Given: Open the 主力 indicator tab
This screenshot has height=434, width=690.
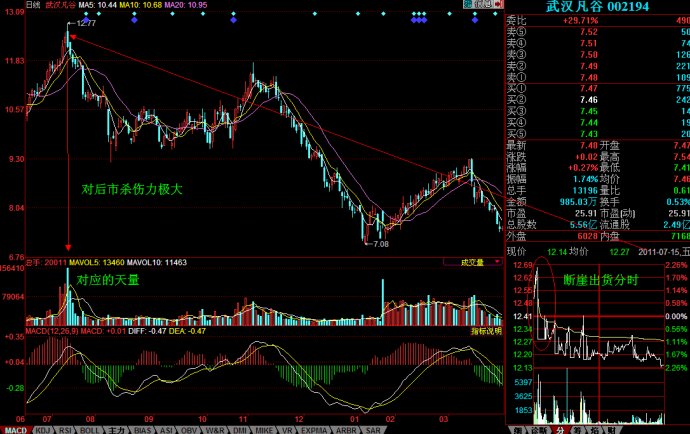Looking at the screenshot, I should click(x=116, y=430).
